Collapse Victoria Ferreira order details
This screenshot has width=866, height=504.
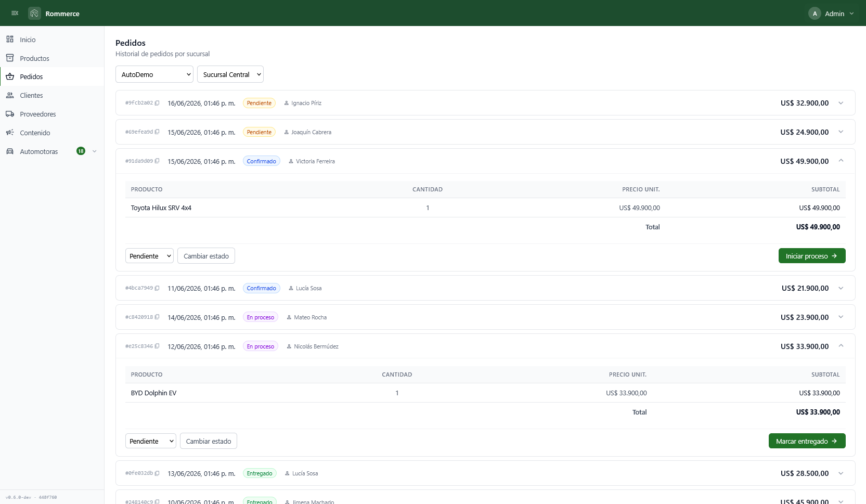(841, 161)
